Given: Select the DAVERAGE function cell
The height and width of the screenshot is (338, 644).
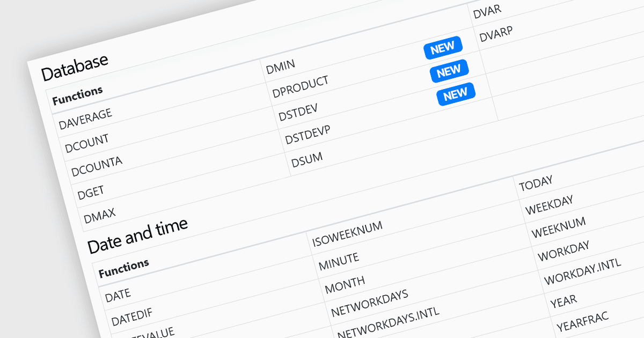Looking at the screenshot, I should 85,119.
